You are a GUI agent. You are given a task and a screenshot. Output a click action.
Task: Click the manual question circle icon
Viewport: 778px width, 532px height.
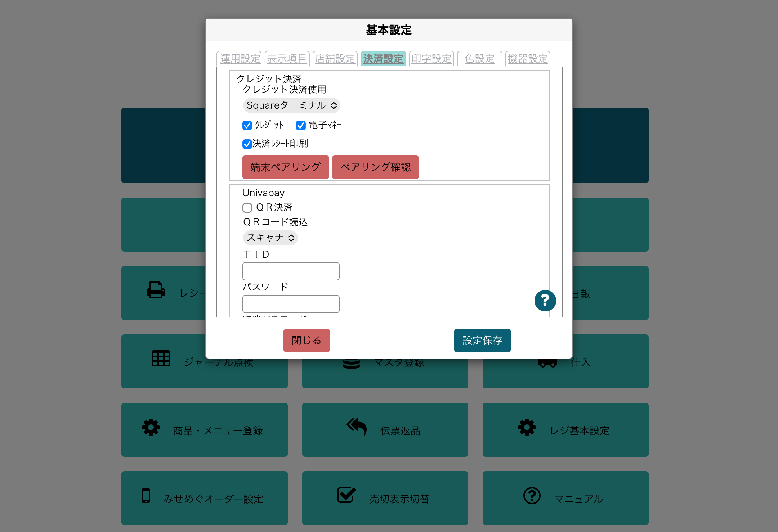click(x=532, y=496)
